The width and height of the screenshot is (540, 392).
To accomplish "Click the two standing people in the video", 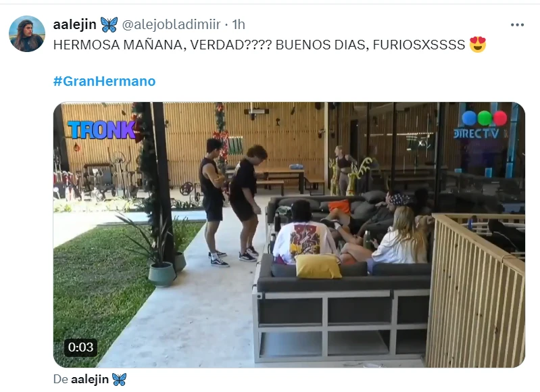I will [233, 202].
